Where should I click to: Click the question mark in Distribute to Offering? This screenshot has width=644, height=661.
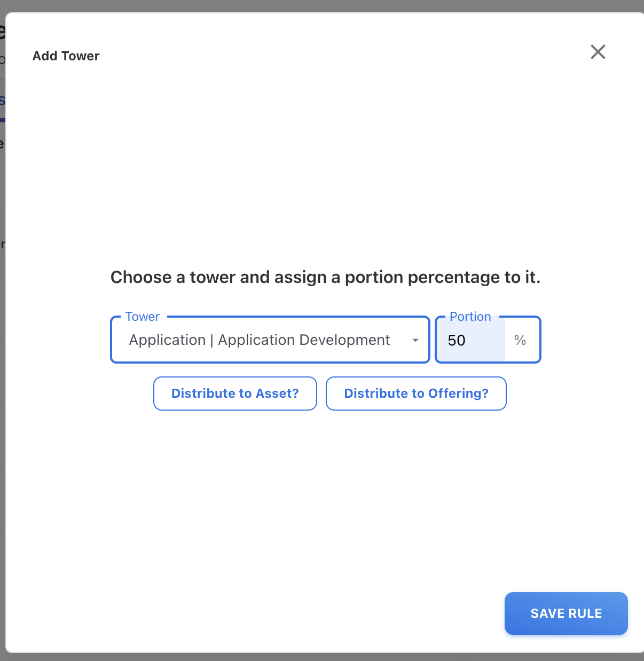click(484, 394)
